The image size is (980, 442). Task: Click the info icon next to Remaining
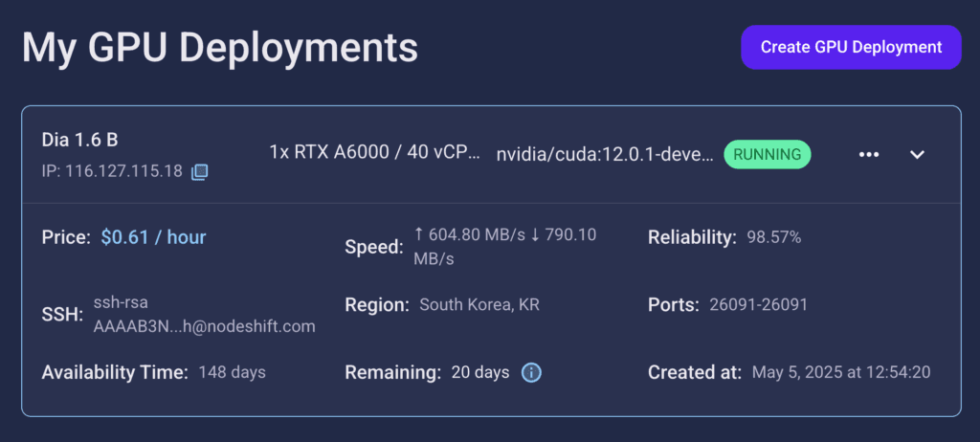(x=531, y=372)
